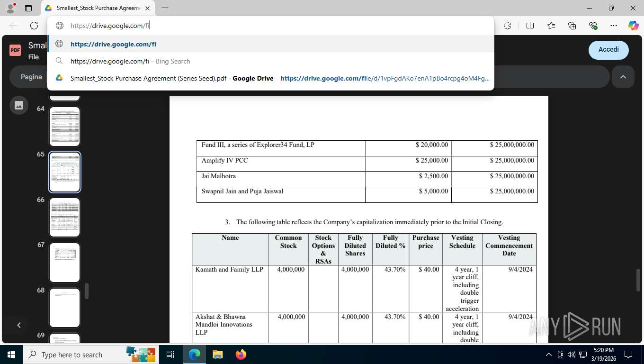
Task: Show hidden system tray icons
Action: point(549,355)
